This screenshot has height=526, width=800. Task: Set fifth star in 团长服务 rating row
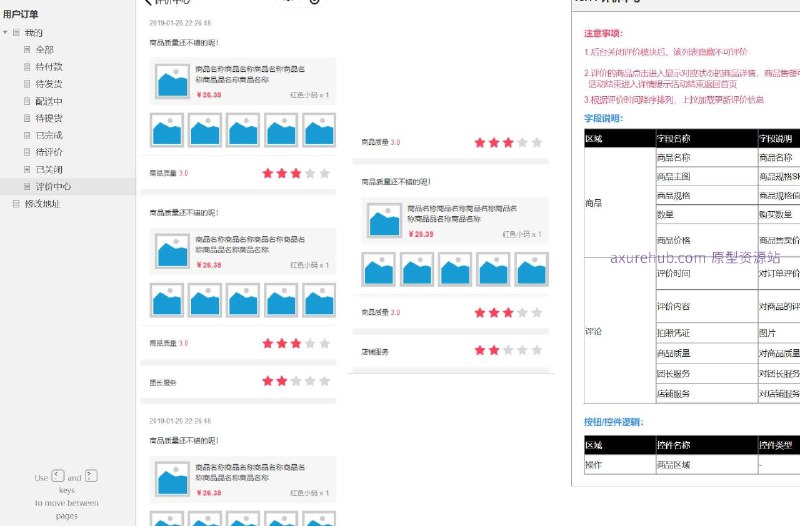(324, 381)
